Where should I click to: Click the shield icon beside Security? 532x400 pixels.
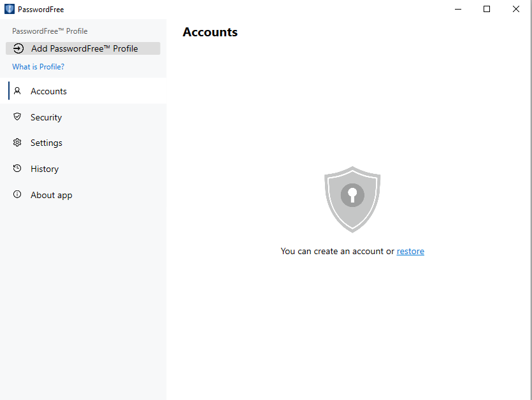point(17,117)
